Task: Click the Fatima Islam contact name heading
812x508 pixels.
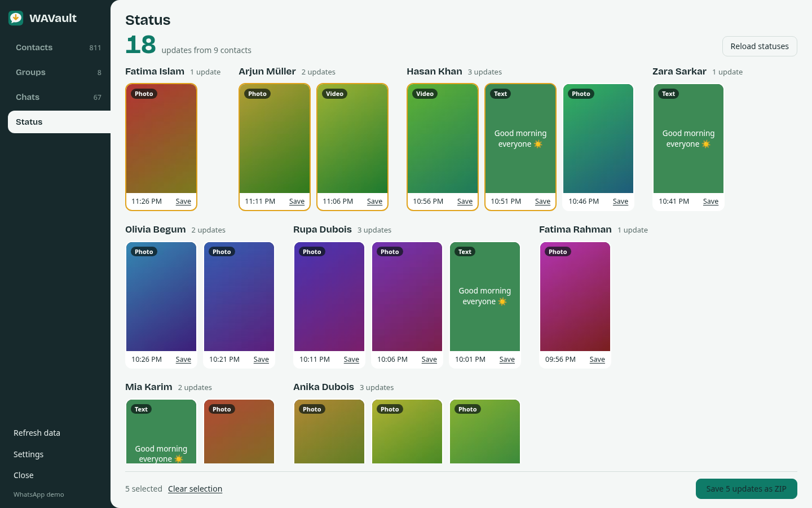Action: pos(155,72)
